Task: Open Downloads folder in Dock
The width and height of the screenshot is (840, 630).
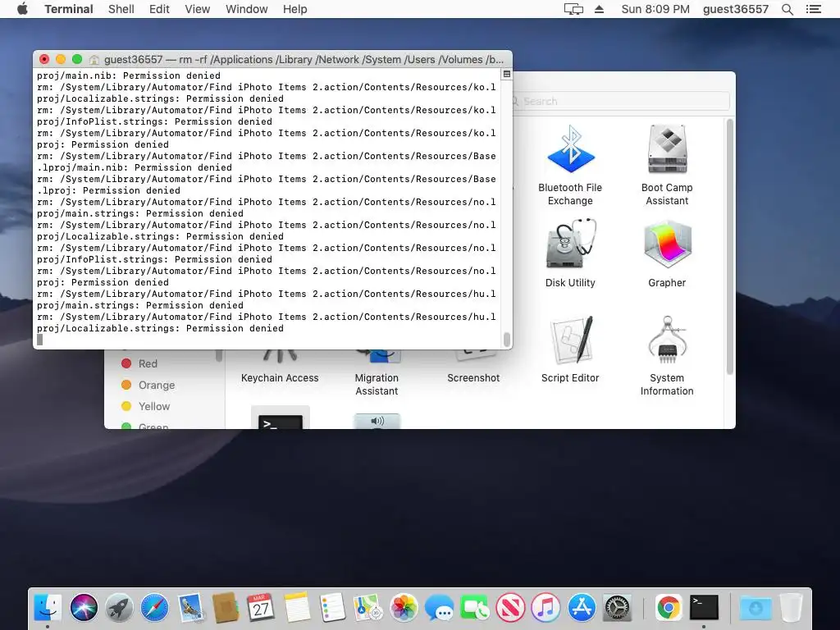Action: click(x=756, y=608)
